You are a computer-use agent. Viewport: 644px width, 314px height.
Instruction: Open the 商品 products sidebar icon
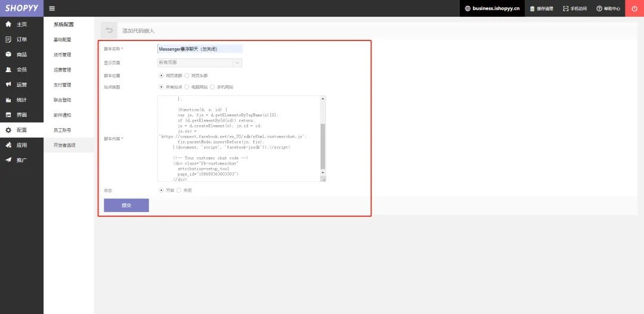coord(8,55)
